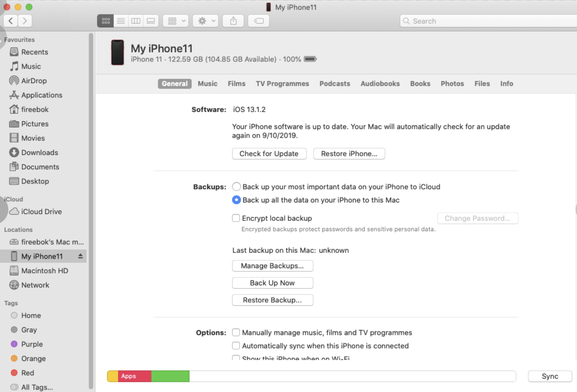
Task: Click the Network globe icon
Action: click(14, 285)
